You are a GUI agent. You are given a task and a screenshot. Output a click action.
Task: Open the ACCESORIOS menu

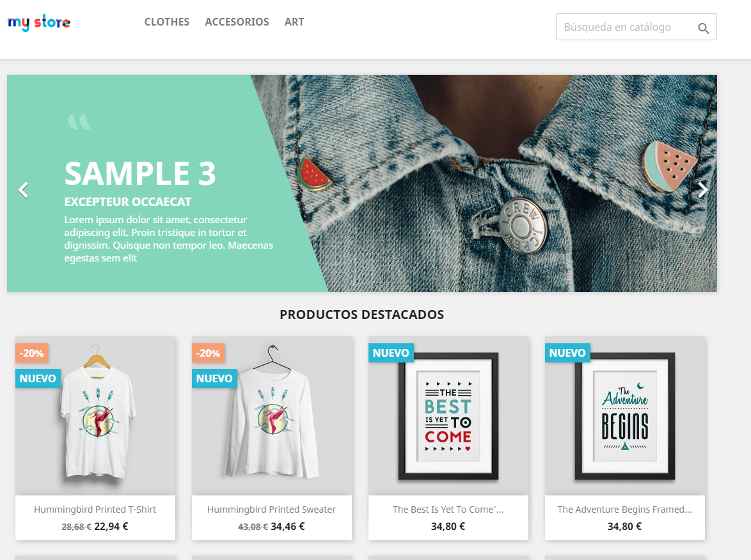coord(237,22)
